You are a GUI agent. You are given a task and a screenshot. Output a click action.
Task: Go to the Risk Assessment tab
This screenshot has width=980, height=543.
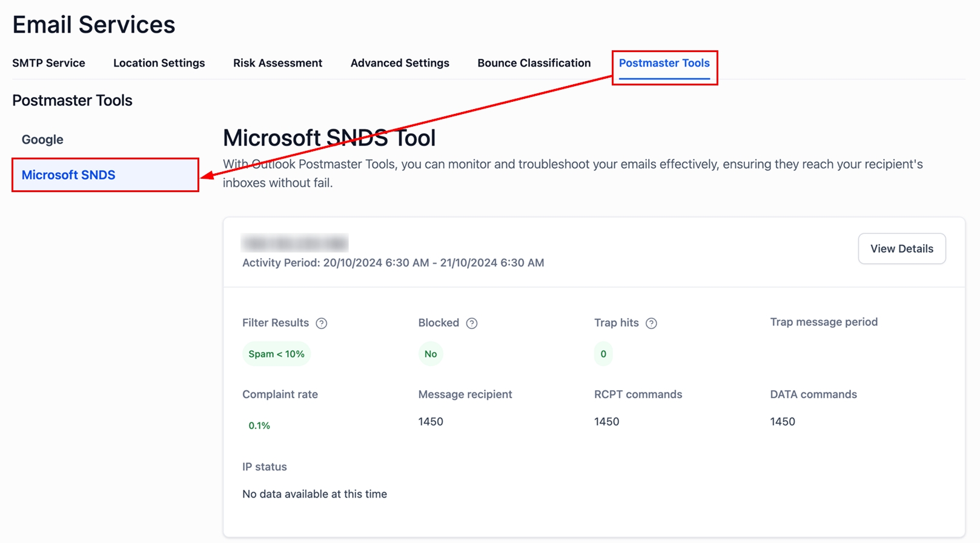[277, 63]
